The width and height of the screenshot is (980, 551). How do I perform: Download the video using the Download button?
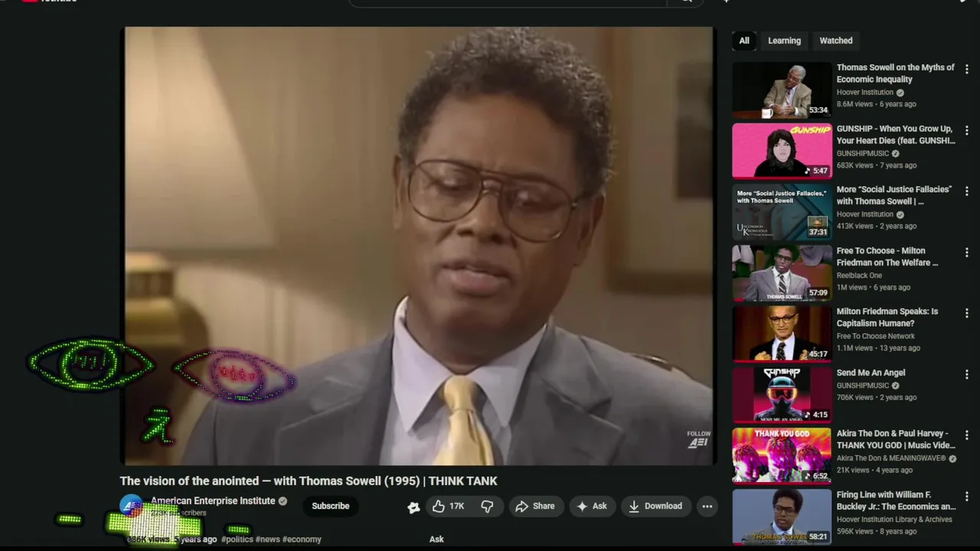(655, 506)
